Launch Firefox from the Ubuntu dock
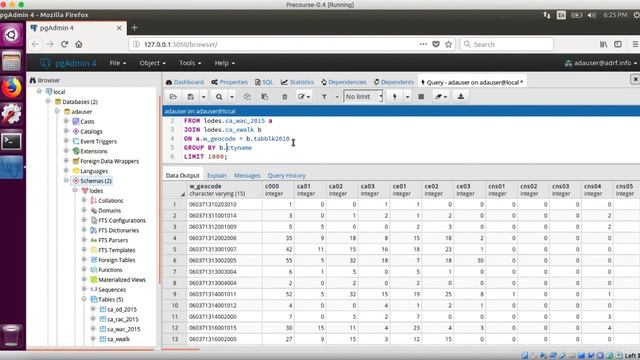 (x=11, y=87)
